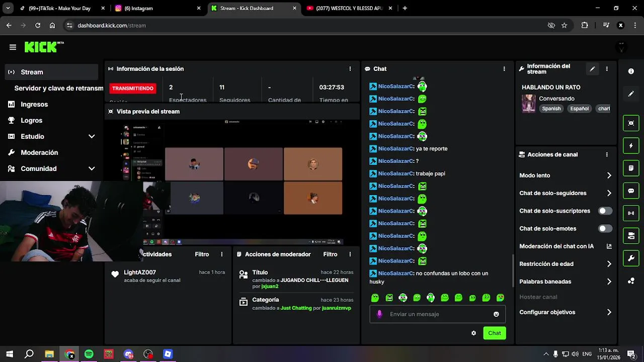Image resolution: width=644 pixels, height=362 pixels.
Task: Open a new browser tab
Action: (x=405, y=9)
